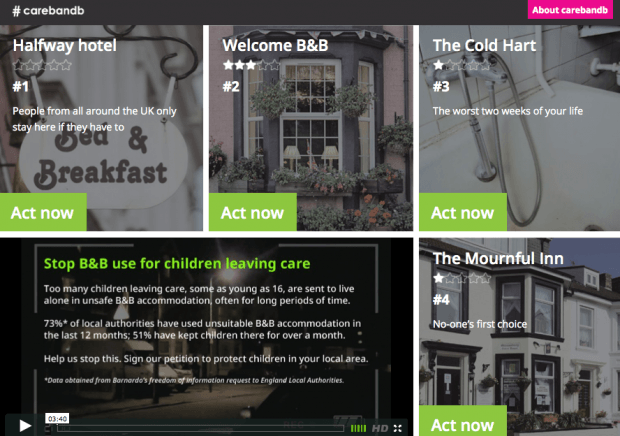Click the Stop B&B use heading
Screen dimensions: 620x436
click(177, 264)
